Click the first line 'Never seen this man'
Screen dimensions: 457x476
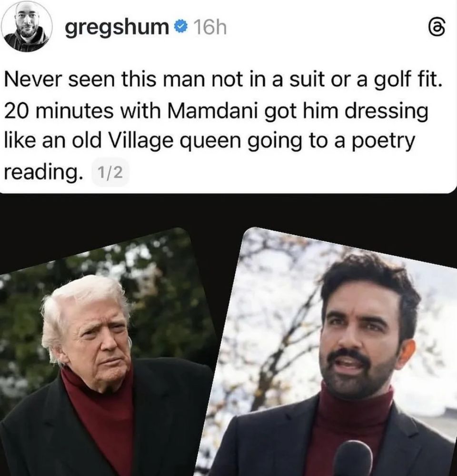click(106, 80)
